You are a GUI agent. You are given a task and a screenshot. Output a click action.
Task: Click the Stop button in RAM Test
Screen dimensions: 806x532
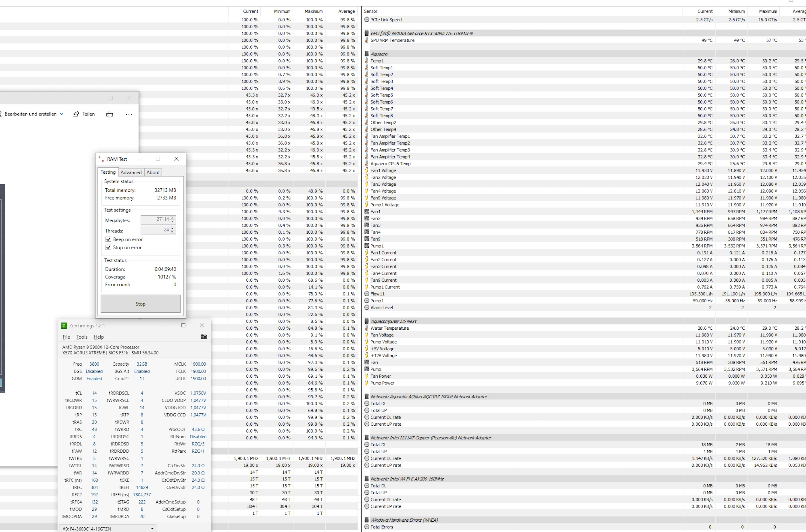point(140,304)
